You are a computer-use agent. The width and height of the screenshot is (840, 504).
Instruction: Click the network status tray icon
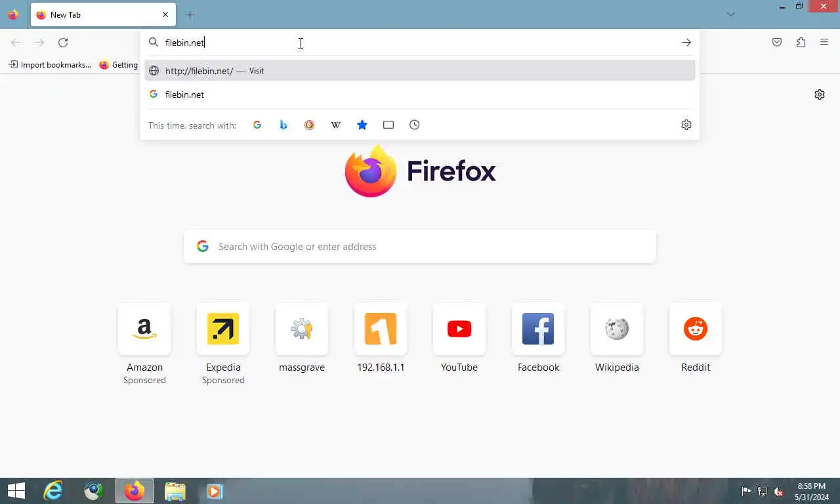click(763, 491)
